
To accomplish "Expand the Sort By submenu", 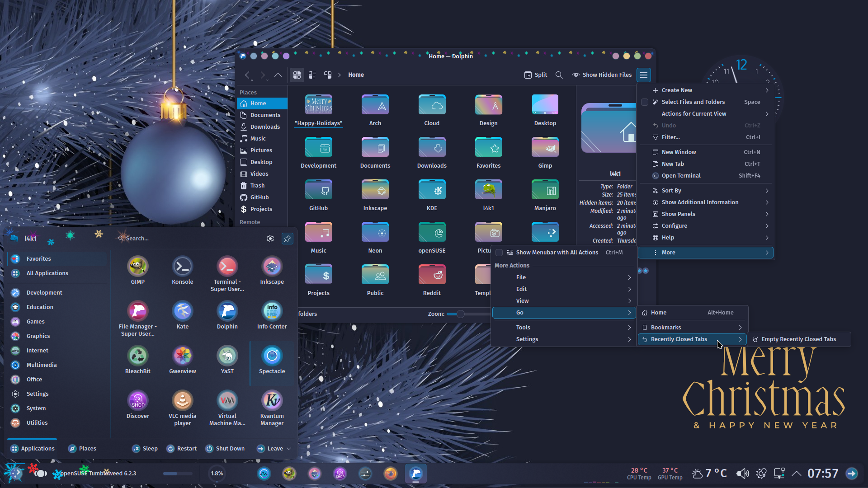I will pyautogui.click(x=706, y=191).
